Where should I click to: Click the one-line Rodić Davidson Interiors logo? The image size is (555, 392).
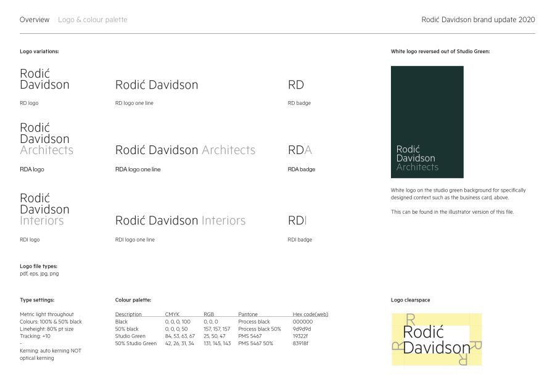(x=180, y=221)
